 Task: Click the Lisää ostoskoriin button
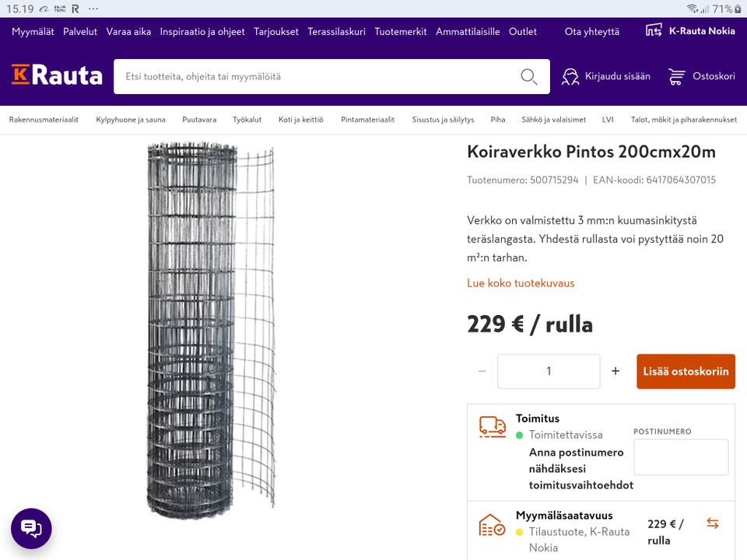point(686,371)
